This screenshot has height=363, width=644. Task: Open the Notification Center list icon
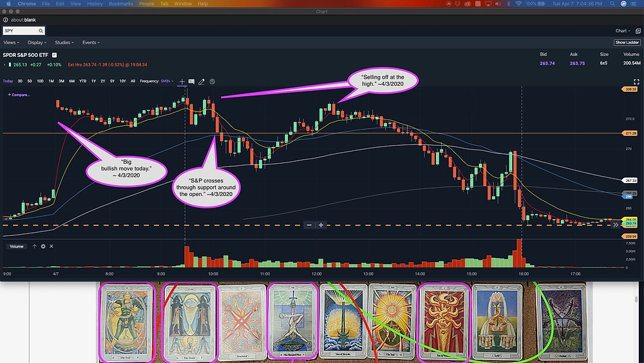coord(634,4)
